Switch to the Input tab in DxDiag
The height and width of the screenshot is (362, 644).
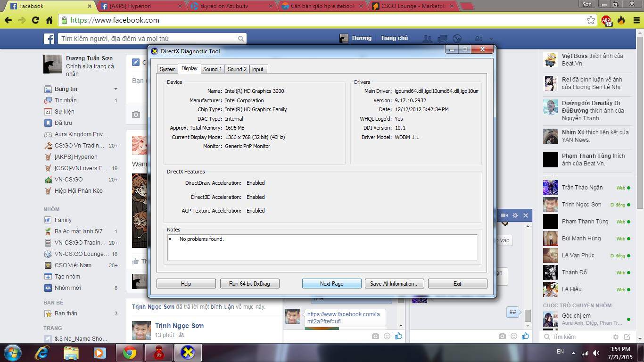pos(257,69)
